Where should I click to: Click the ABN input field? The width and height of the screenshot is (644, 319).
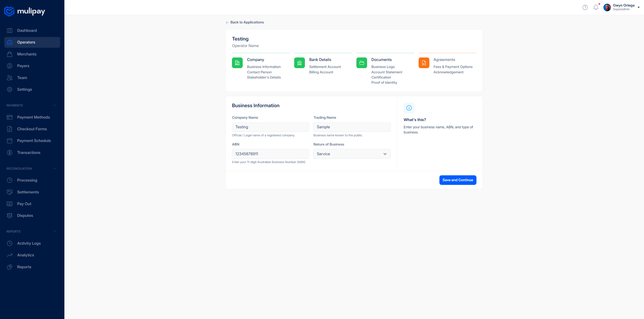270,154
